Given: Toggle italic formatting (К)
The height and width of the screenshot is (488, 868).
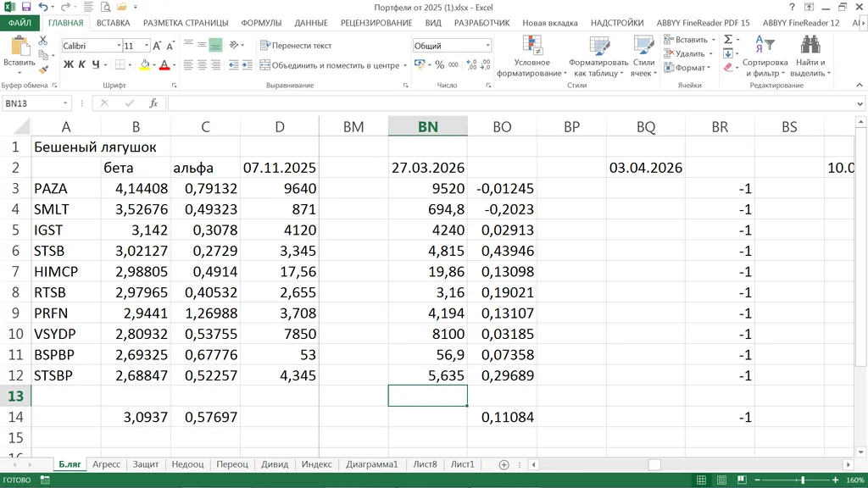Looking at the screenshot, I should click(82, 64).
